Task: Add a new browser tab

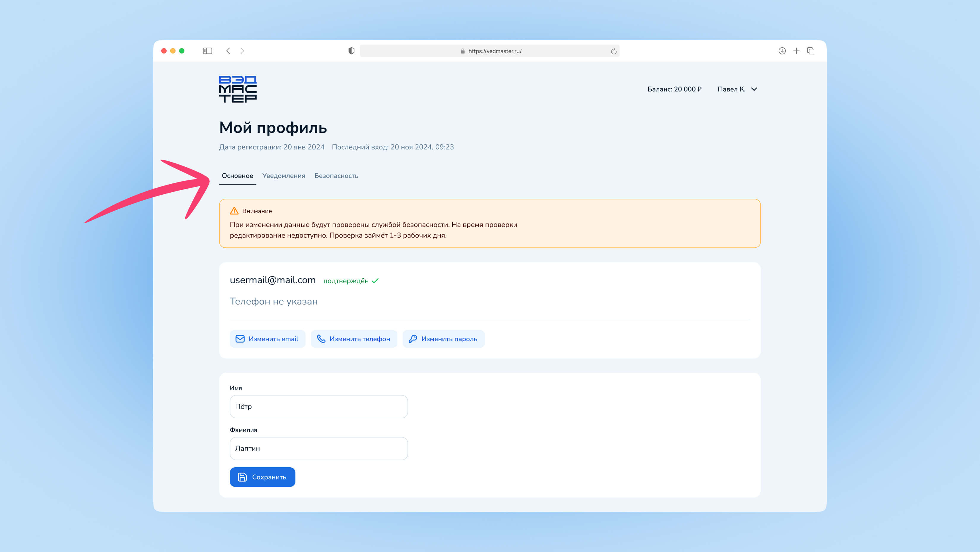Action: pyautogui.click(x=796, y=51)
